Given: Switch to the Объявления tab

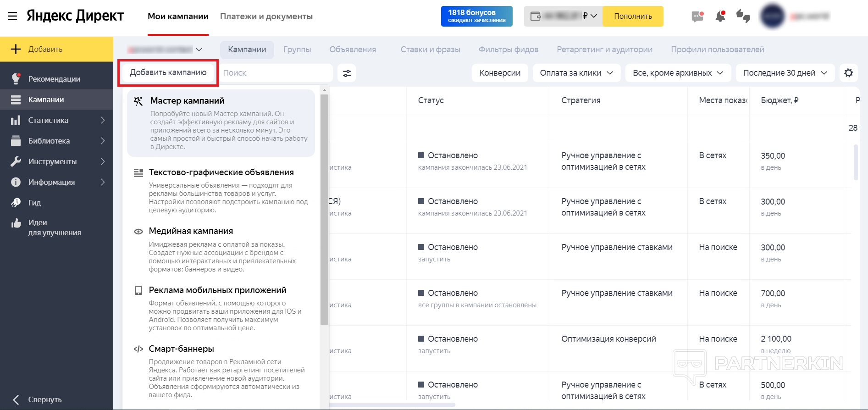Looking at the screenshot, I should point(353,50).
